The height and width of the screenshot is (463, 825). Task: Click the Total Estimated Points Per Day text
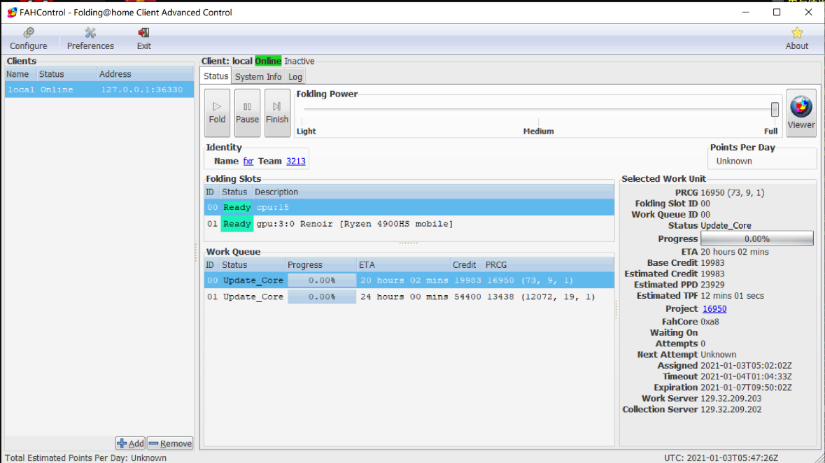pyautogui.click(x=86, y=458)
